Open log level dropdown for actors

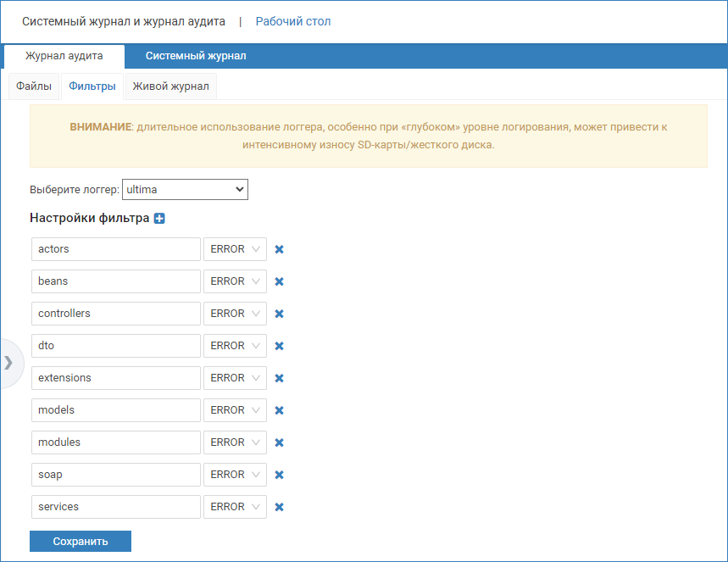235,249
